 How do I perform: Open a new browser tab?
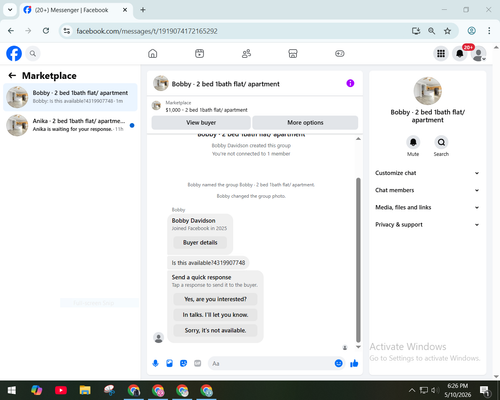[x=143, y=10]
